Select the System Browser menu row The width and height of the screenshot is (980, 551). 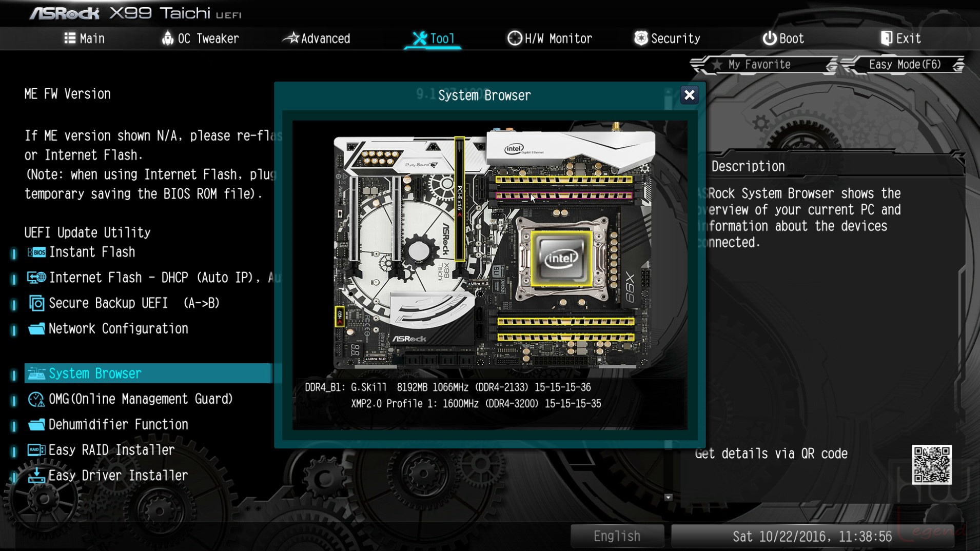[x=148, y=373]
